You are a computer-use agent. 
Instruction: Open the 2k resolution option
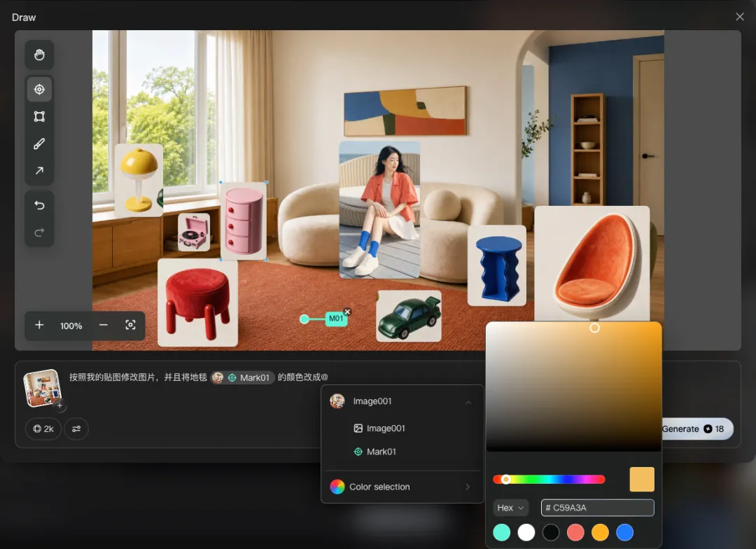coord(43,429)
